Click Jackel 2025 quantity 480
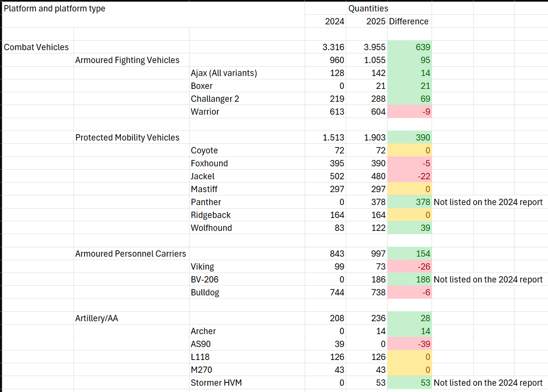This screenshot has width=548, height=392. click(366, 176)
